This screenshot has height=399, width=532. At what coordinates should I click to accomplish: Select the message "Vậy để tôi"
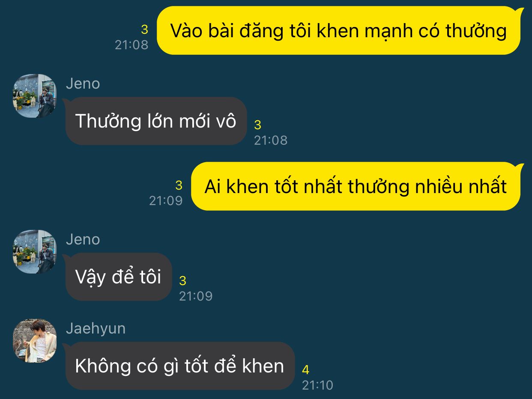click(x=118, y=277)
